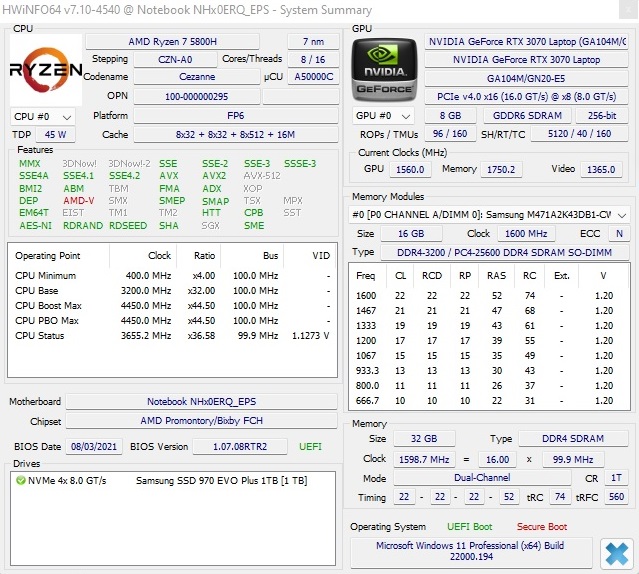Viewport: 639px width, 574px height.
Task: Click the 8 GB GPU memory field
Action: click(450, 116)
